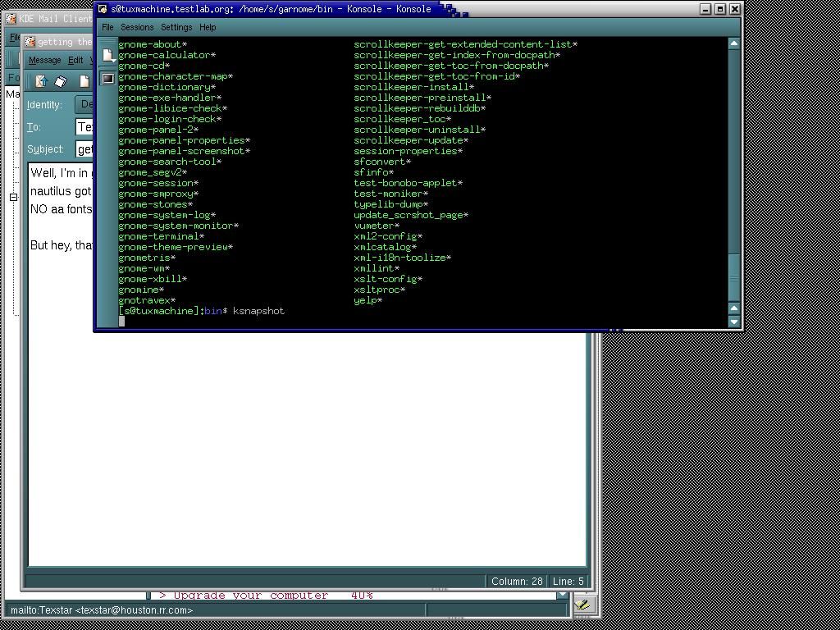Click the 'Line: 5' status bar entry
Viewport: 840px width, 630px height.
tap(568, 582)
